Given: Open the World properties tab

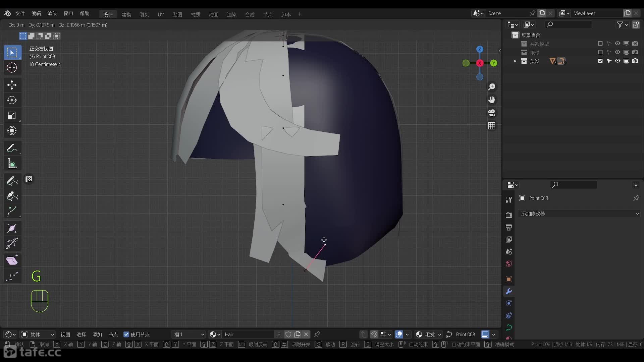Looking at the screenshot, I should (x=509, y=264).
